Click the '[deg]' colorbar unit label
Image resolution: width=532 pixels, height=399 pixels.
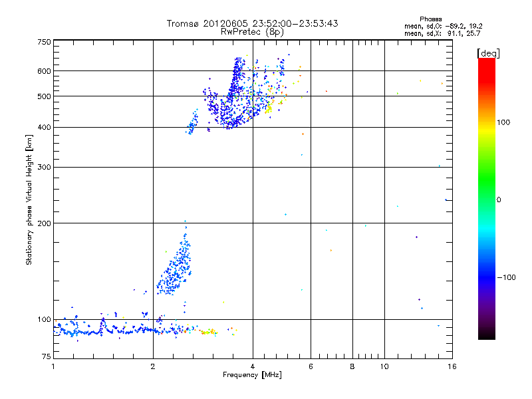[488, 53]
